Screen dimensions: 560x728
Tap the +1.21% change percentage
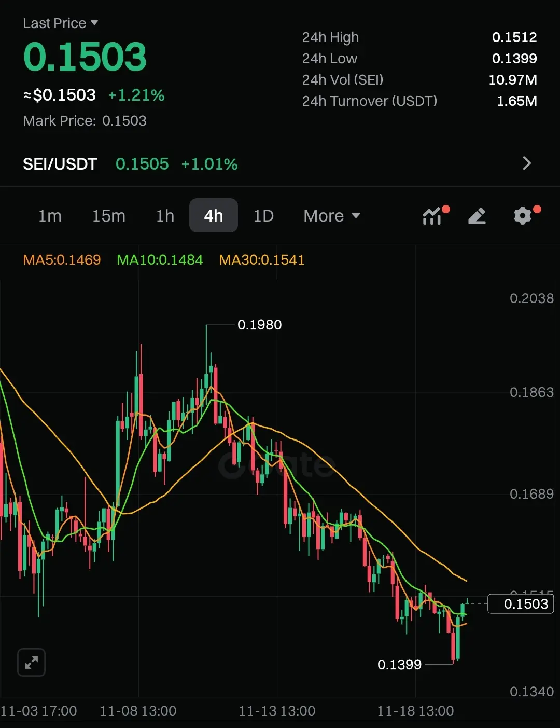[x=136, y=95]
